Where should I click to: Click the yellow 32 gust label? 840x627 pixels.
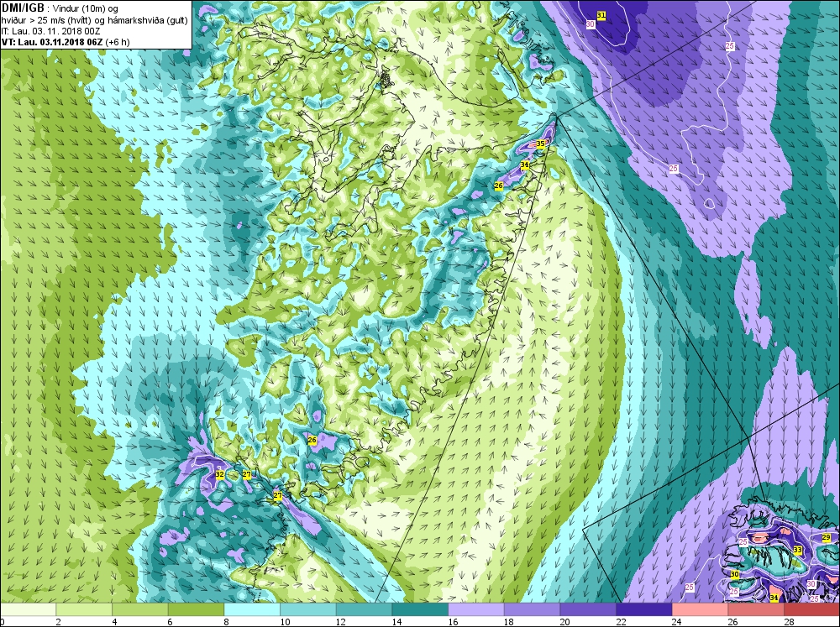[219, 474]
